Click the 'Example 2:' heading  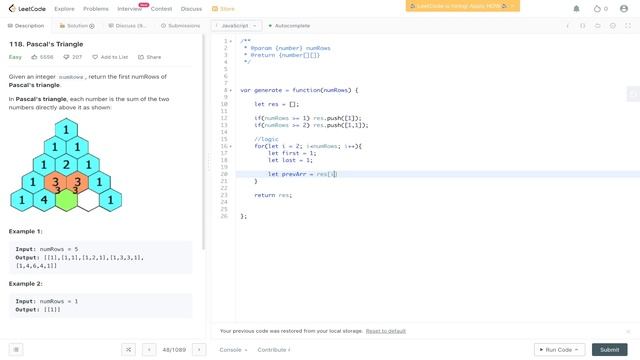coord(25,284)
